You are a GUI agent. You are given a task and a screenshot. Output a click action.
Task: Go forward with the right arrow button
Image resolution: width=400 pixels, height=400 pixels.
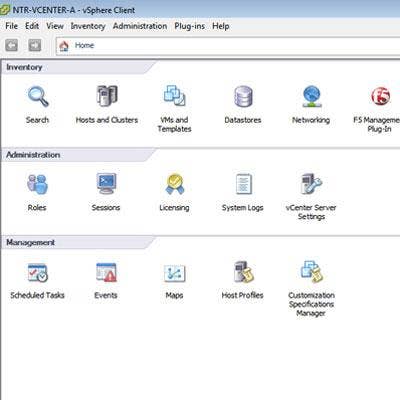(x=35, y=45)
